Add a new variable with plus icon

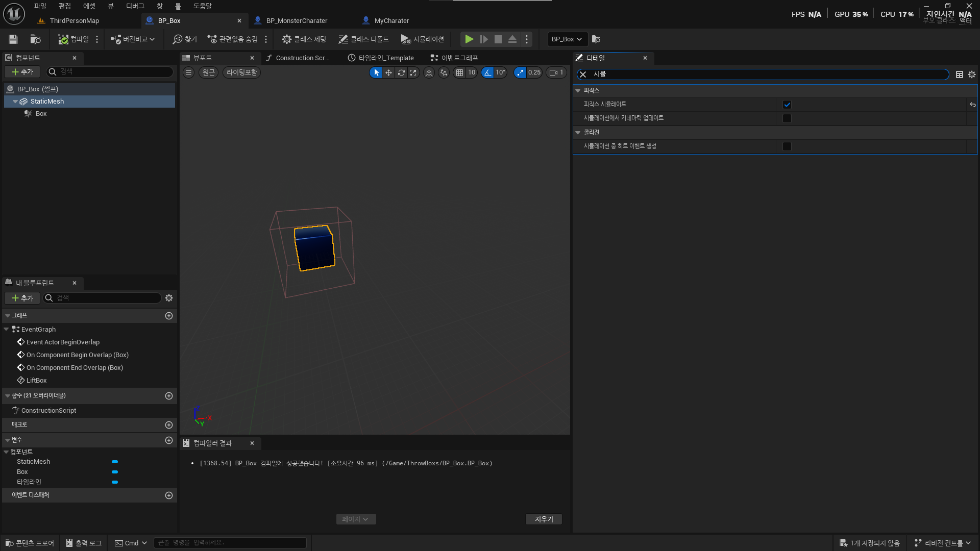click(169, 440)
